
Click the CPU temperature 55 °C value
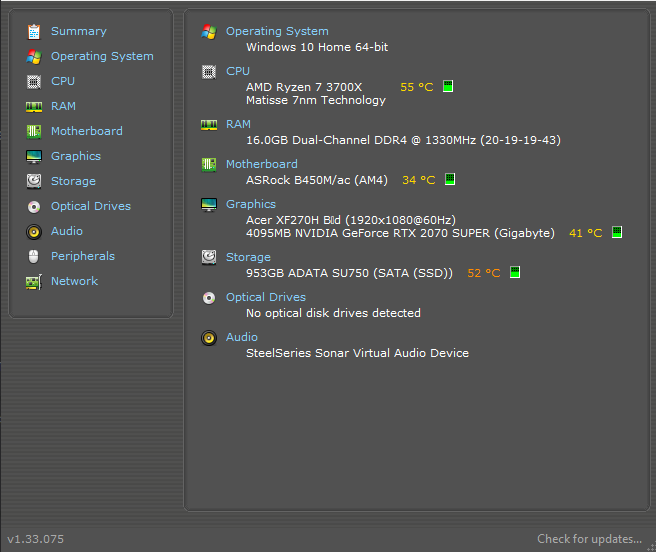416,87
